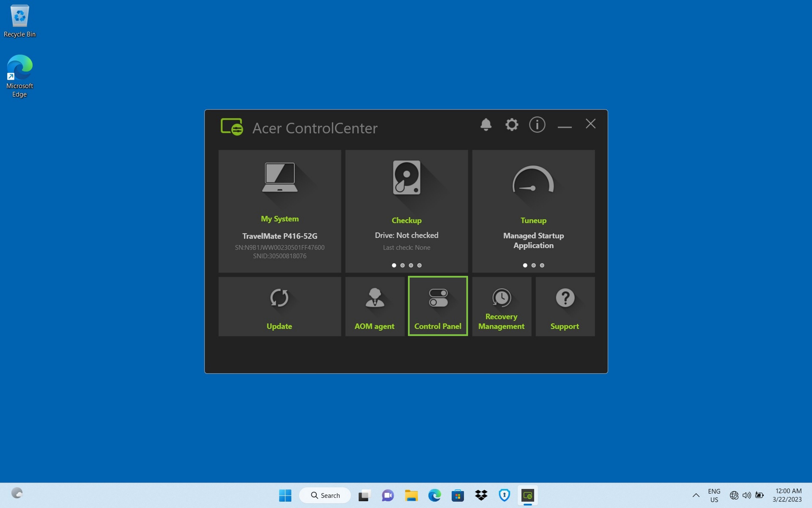This screenshot has width=812, height=508.
Task: Open the Dropbox icon in the taskbar
Action: [x=481, y=495]
